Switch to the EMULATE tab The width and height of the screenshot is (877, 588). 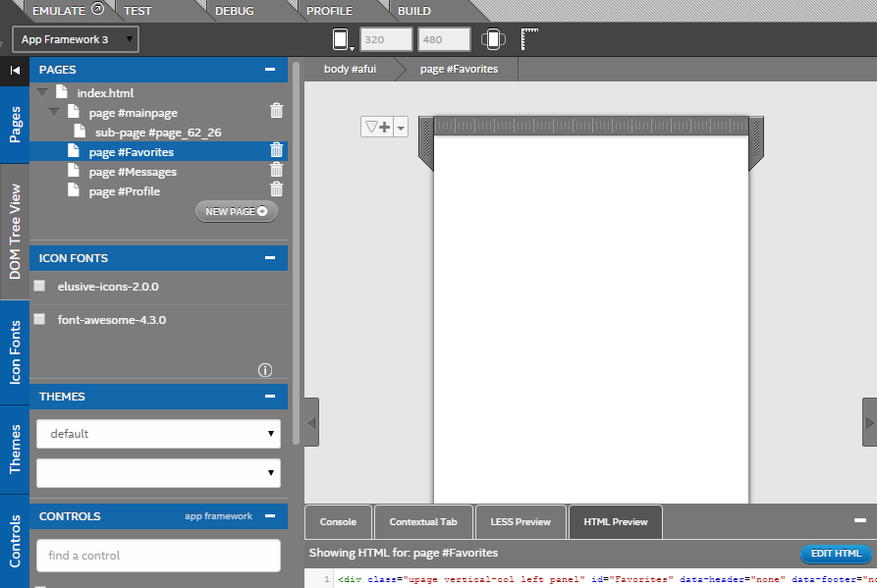coord(59,11)
